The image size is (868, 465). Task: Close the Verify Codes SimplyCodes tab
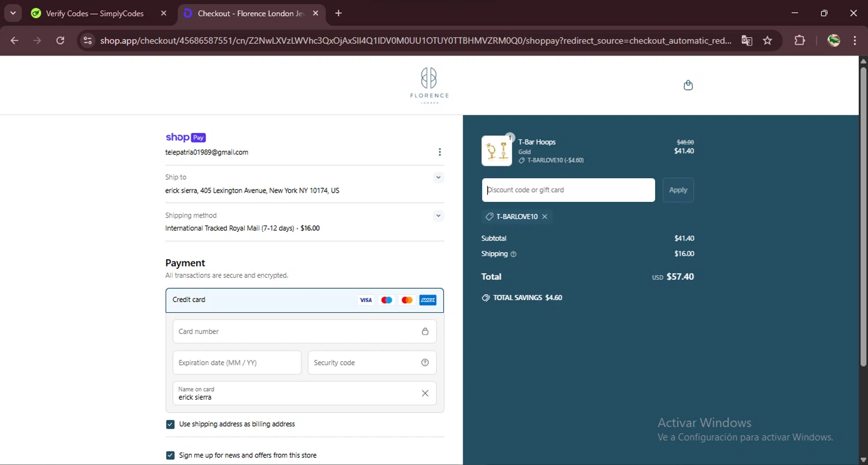click(164, 13)
